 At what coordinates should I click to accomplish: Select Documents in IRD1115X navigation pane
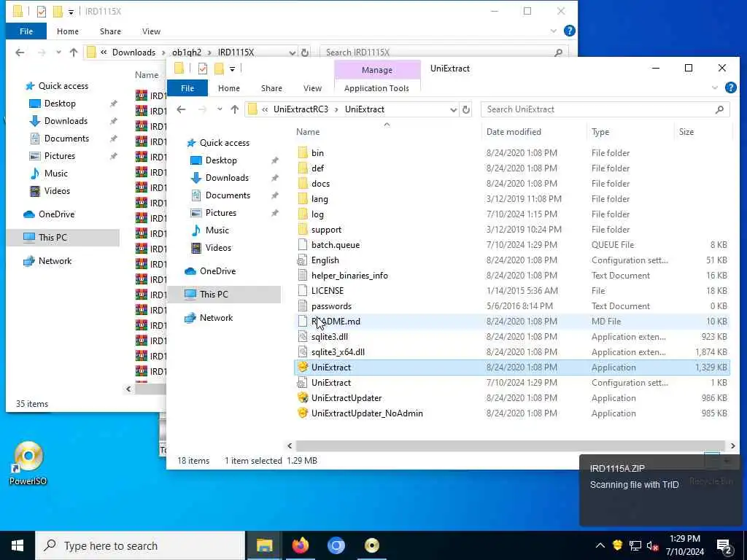tap(66, 139)
